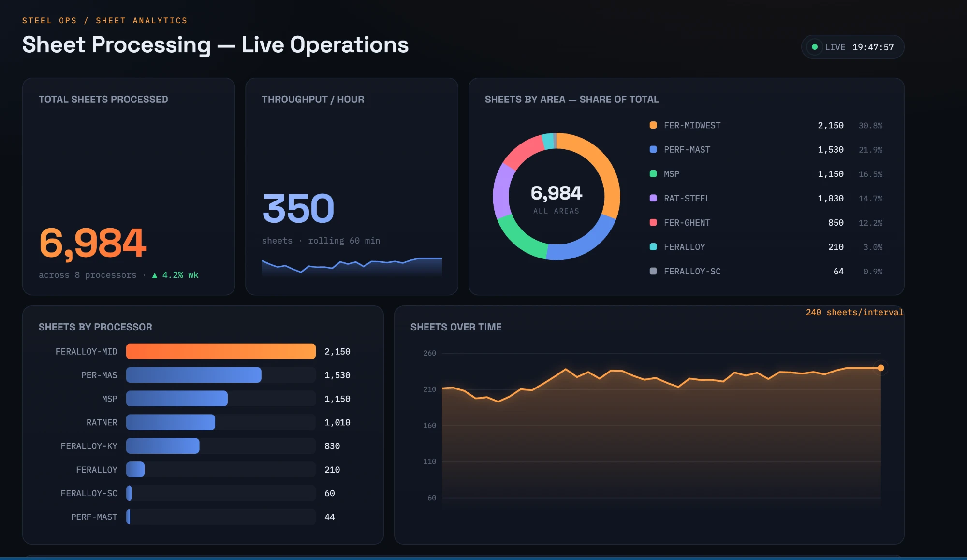Click the 260 y-axis label

[x=430, y=353]
